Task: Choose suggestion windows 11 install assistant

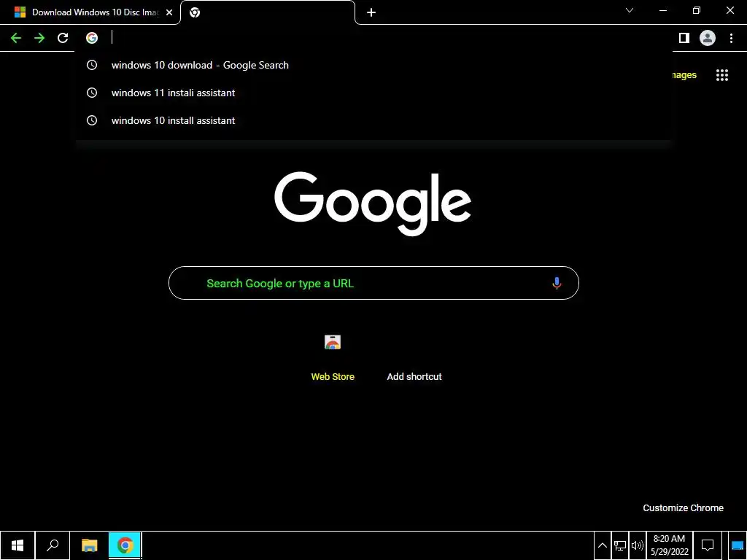Action: coord(374,93)
